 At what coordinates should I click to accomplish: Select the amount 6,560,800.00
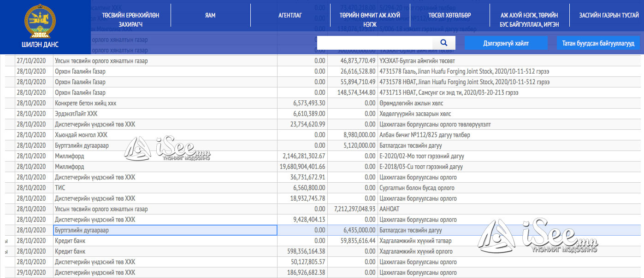(x=302, y=188)
